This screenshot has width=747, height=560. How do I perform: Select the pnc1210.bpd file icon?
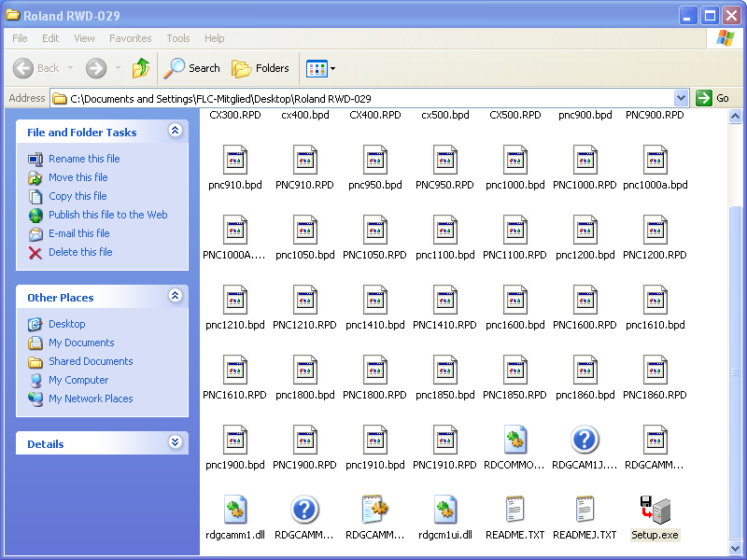click(x=235, y=300)
